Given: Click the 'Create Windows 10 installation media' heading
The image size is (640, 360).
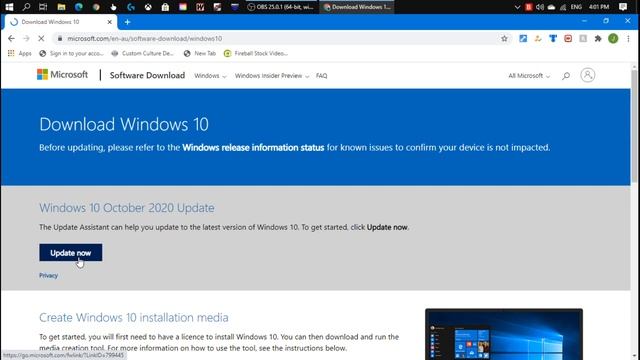Looking at the screenshot, I should pos(133,318).
